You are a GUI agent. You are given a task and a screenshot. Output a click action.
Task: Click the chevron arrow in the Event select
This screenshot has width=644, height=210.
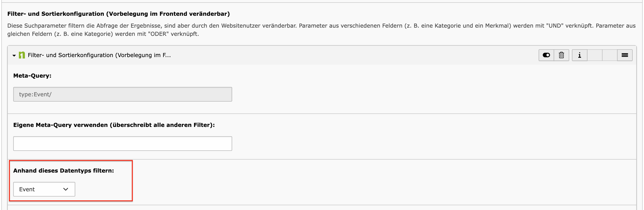pos(66,189)
